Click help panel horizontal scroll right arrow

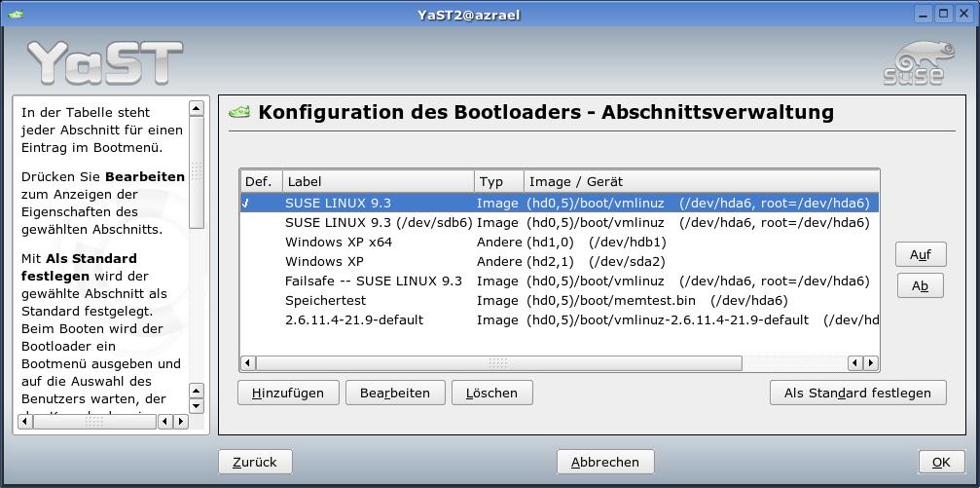click(x=181, y=422)
